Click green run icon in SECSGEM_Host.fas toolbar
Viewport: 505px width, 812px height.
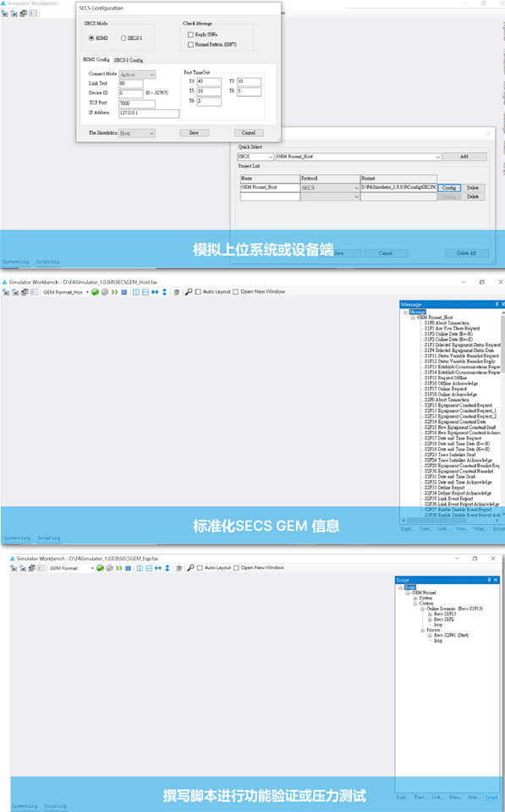click(x=96, y=292)
